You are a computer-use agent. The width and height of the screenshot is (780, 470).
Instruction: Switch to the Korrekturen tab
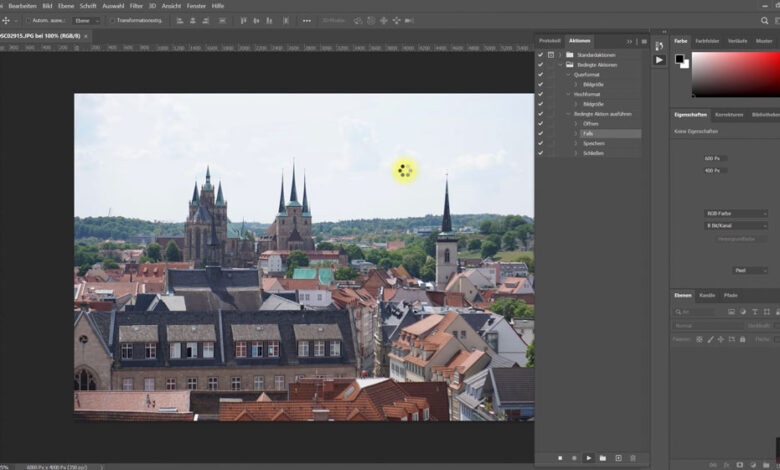pos(729,114)
